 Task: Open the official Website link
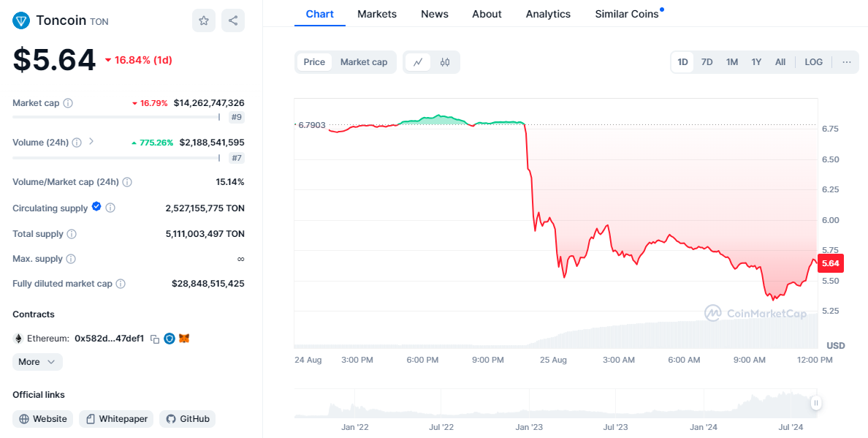point(43,418)
